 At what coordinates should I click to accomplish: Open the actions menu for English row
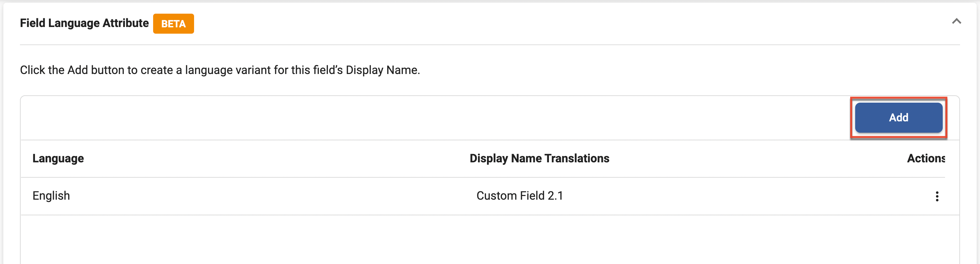click(937, 196)
